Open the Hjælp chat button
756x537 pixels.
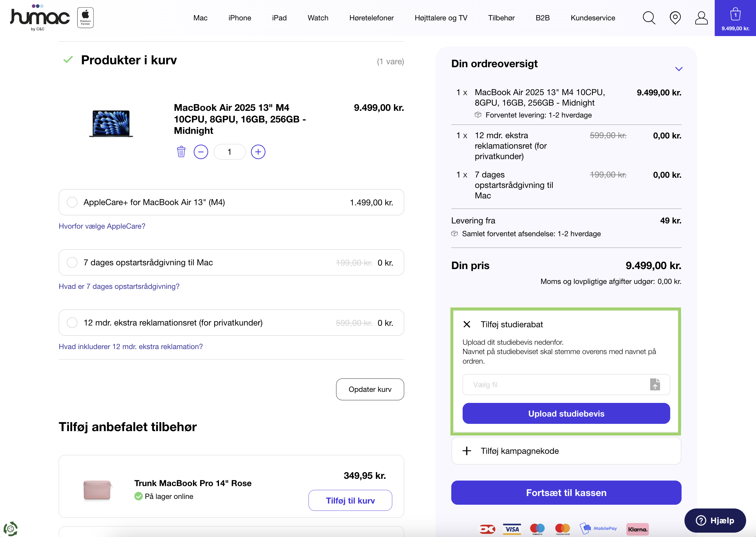(x=715, y=520)
